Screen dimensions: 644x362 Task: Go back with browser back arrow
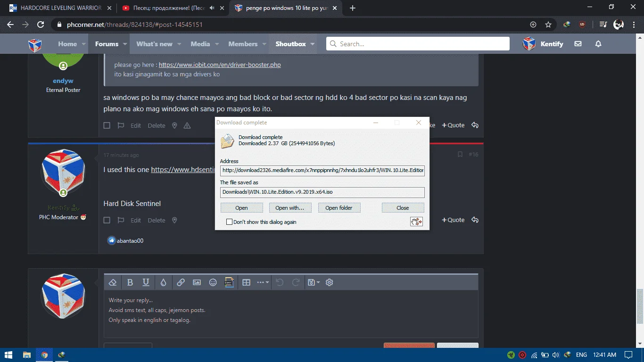pyautogui.click(x=10, y=25)
